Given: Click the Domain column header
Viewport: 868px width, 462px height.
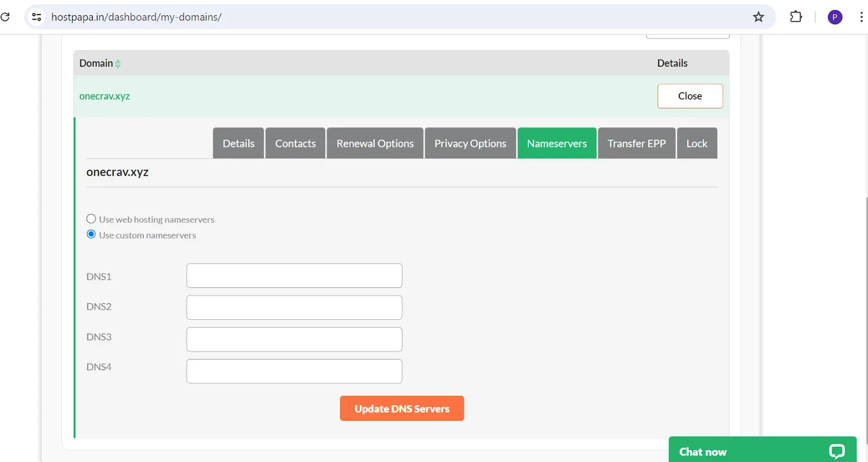Looking at the screenshot, I should pyautogui.click(x=96, y=63).
